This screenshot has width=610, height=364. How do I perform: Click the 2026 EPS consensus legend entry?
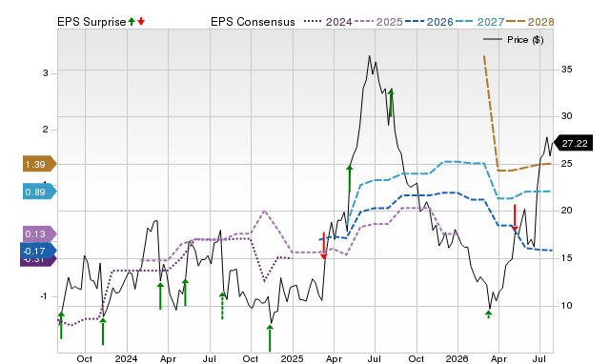[429, 22]
